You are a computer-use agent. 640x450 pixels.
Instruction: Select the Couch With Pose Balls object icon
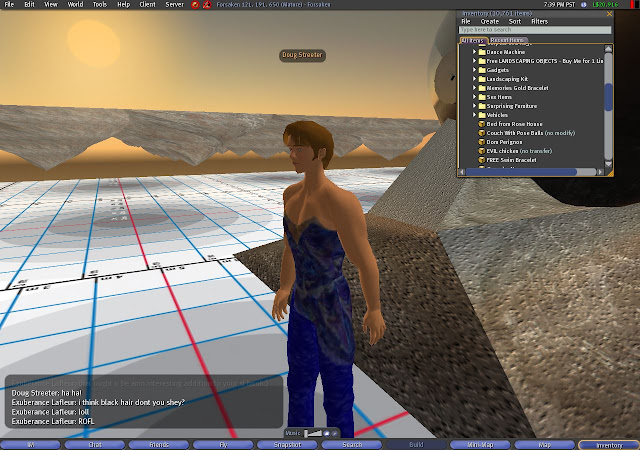tap(482, 133)
